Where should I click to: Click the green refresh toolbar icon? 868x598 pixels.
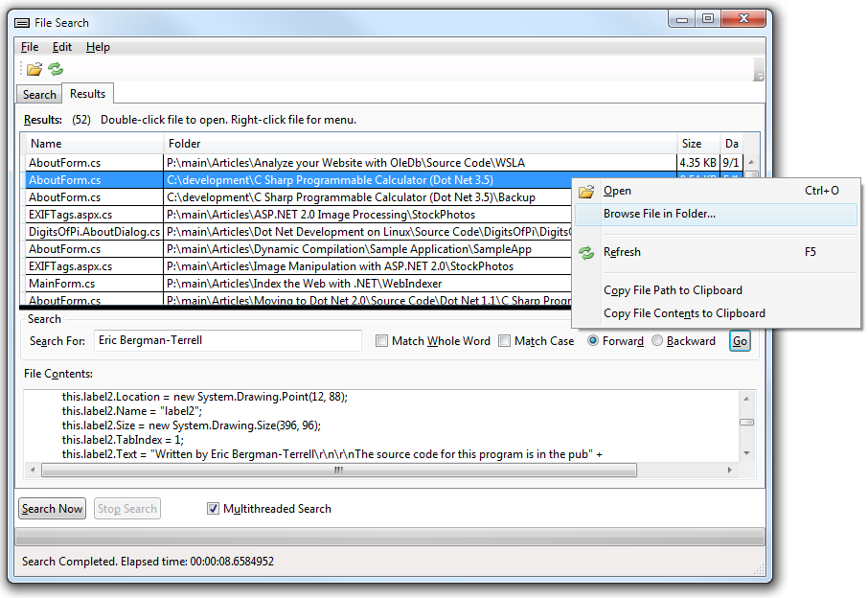point(56,69)
